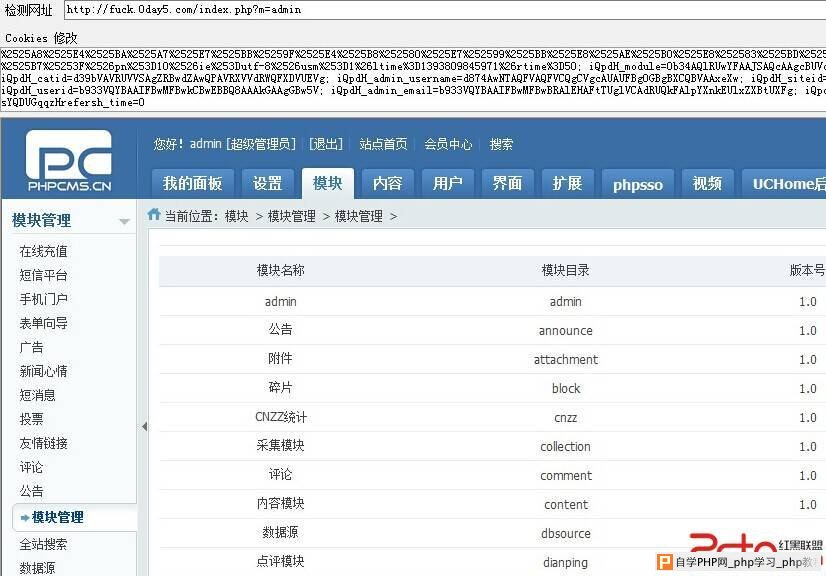The height and width of the screenshot is (576, 826).
Task: Click 模块 in the breadcrumb path
Action: pos(237,216)
